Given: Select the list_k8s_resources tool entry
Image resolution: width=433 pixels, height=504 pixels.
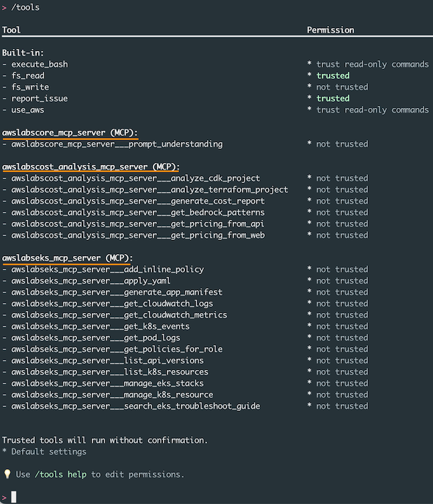Looking at the screenshot, I should [x=110, y=372].
